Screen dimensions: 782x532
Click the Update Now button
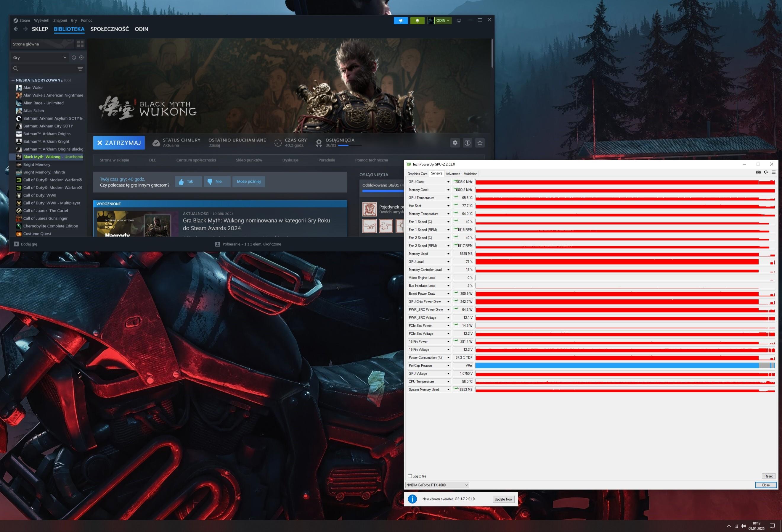click(503, 499)
